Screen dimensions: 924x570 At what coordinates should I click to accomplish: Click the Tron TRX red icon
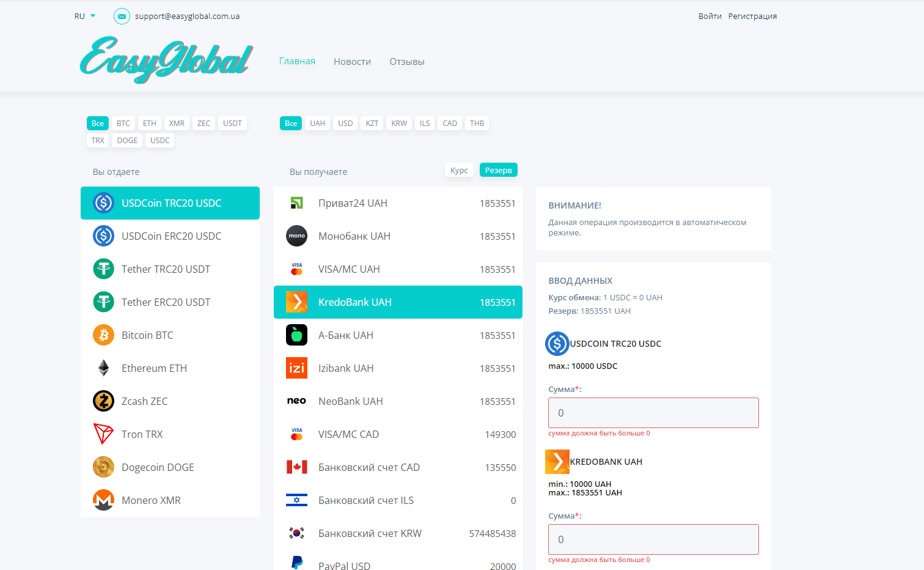click(x=103, y=434)
